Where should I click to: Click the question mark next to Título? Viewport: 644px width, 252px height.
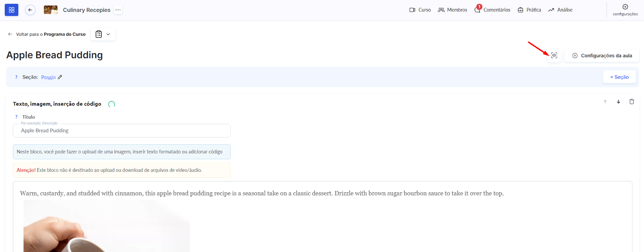(x=17, y=117)
